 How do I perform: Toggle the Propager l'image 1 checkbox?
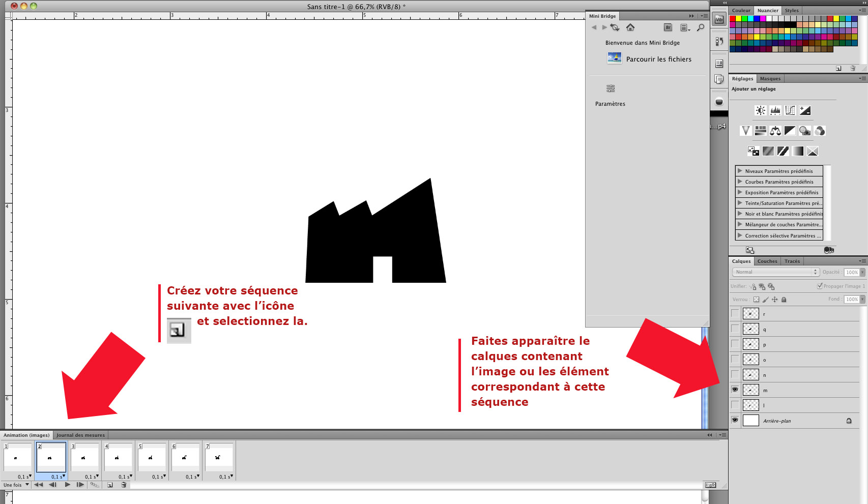[x=820, y=286]
